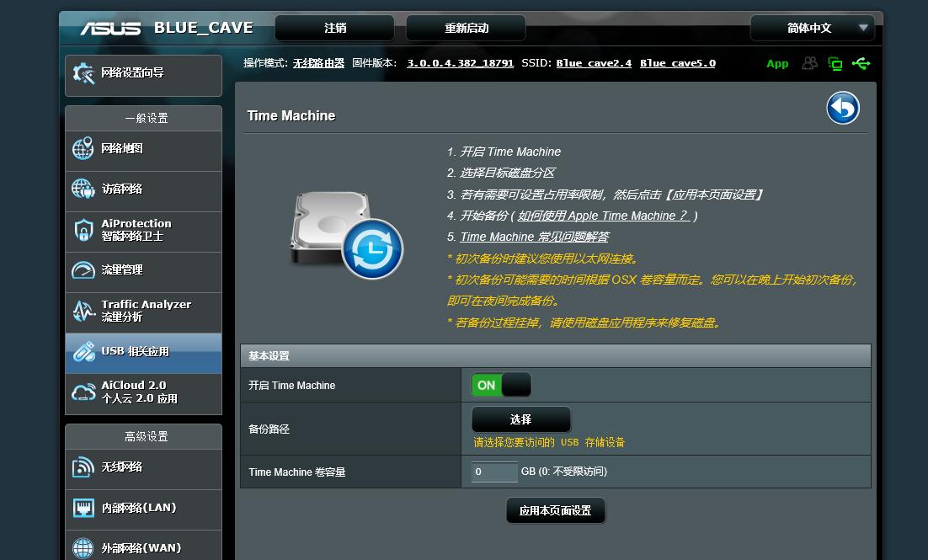Open USB 相关应用 menu item
The height and width of the screenshot is (560, 928).
[144, 352]
